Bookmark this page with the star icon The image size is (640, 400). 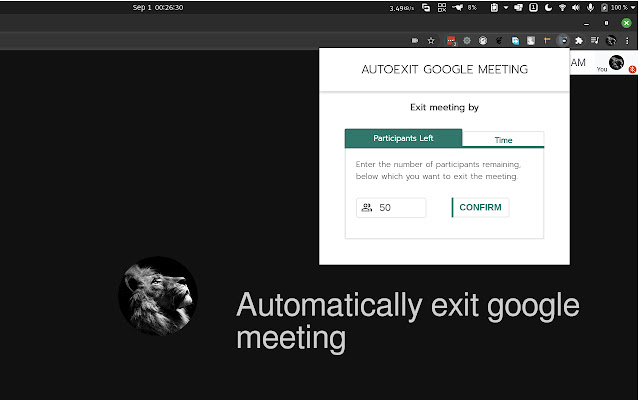pyautogui.click(x=431, y=40)
